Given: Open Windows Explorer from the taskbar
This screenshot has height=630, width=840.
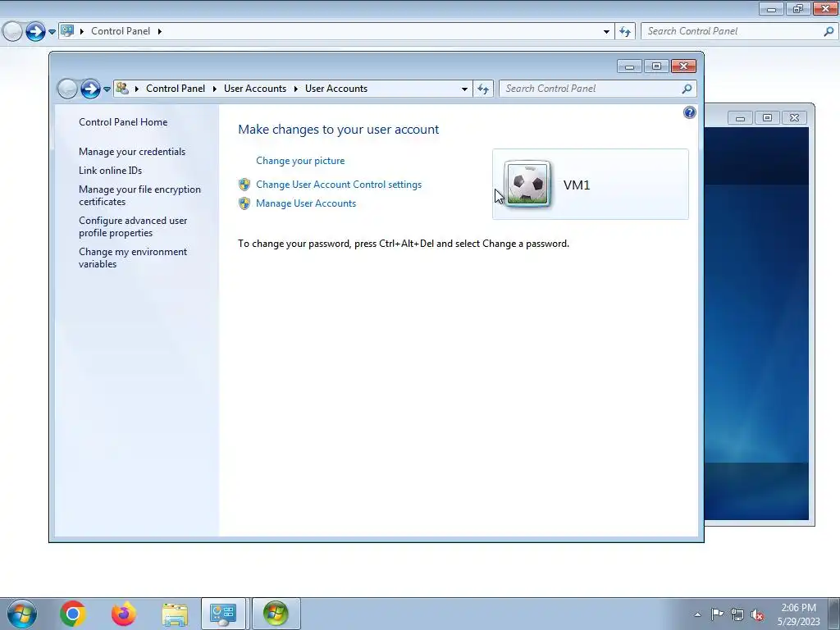Looking at the screenshot, I should (x=175, y=614).
